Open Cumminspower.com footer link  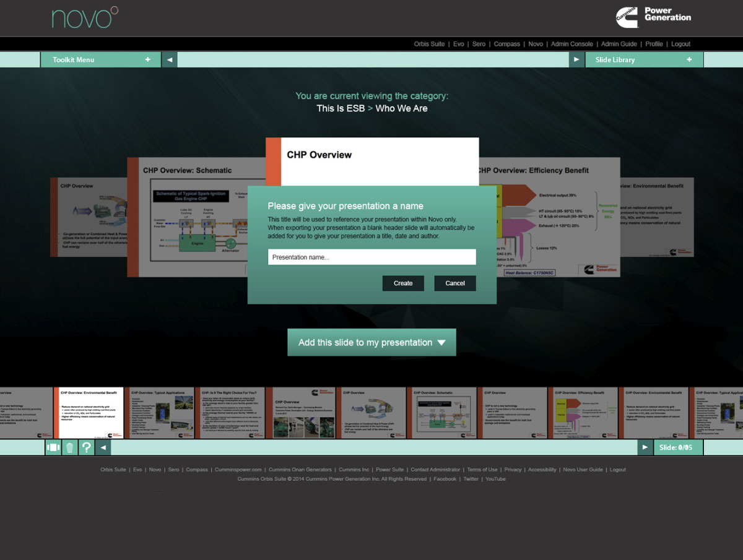238,470
